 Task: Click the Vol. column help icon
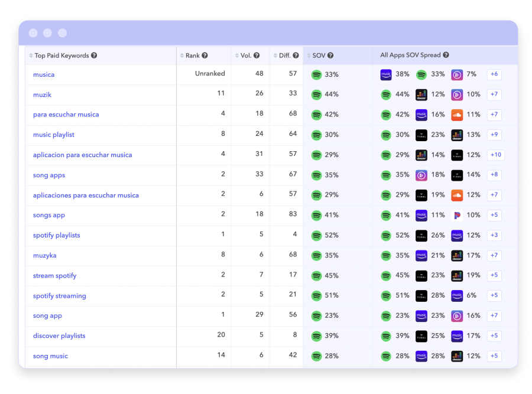coord(257,56)
